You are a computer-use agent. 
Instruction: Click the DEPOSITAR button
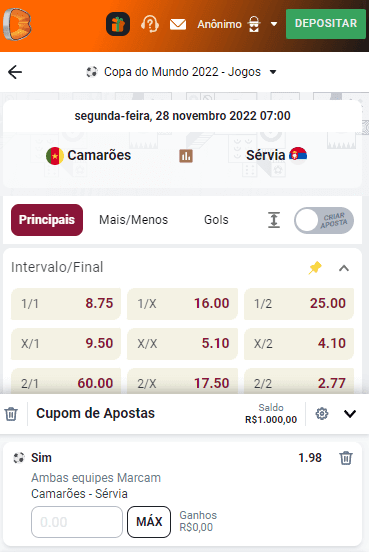point(326,24)
